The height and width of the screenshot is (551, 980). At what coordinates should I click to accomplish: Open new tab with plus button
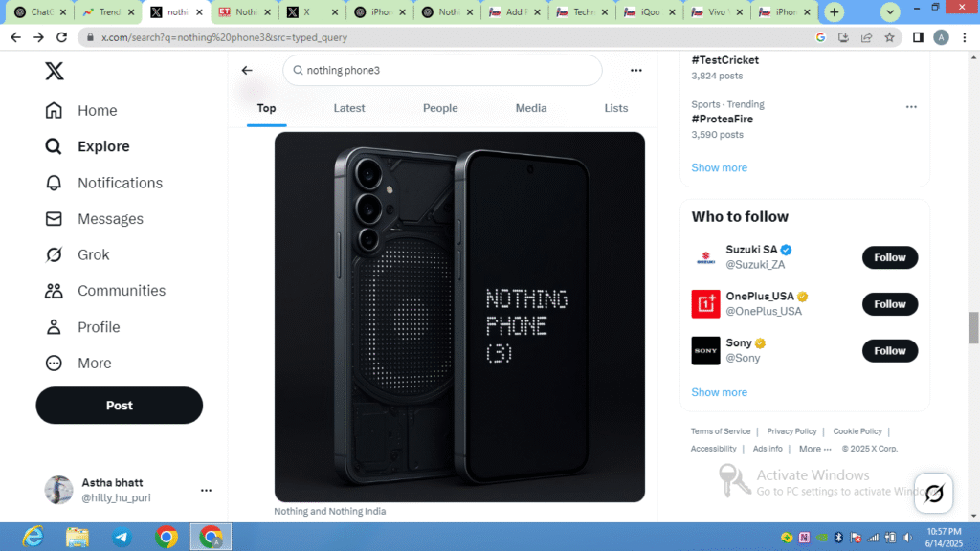tap(835, 11)
